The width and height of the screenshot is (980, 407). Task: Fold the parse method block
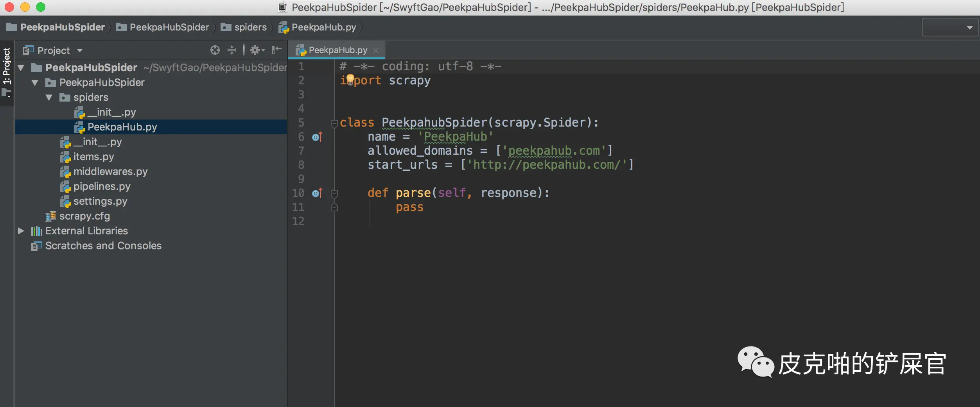[334, 193]
